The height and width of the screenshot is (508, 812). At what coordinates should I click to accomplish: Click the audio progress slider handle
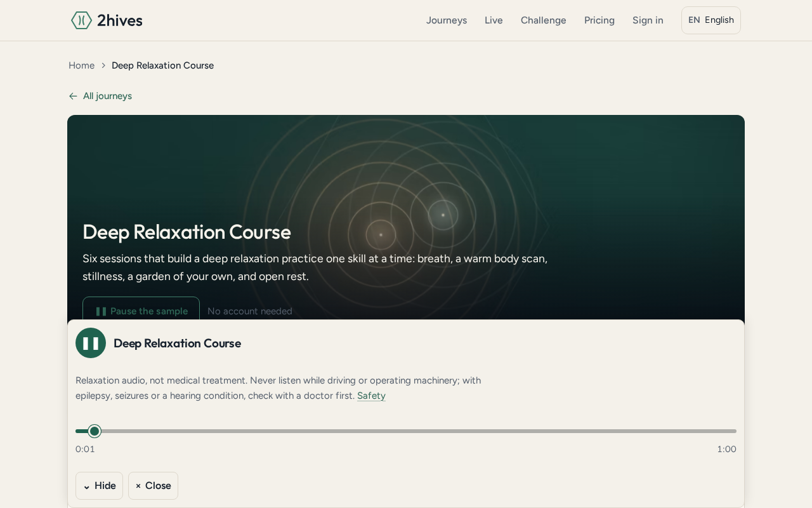95,431
